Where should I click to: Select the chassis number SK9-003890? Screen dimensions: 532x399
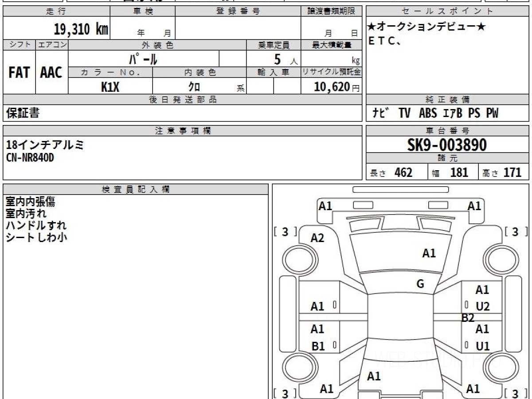[x=447, y=145]
